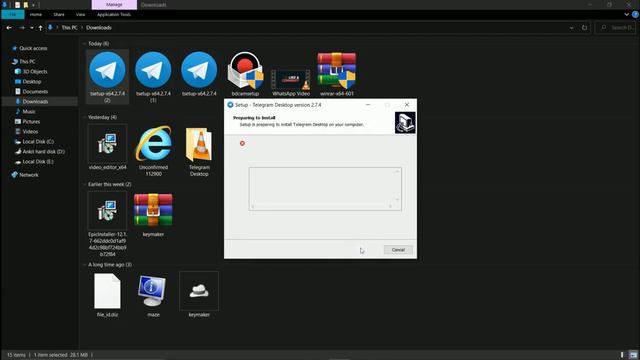This screenshot has width=640, height=360.
Task: Select the video_editor_x64 setup file
Action: pyautogui.click(x=107, y=147)
